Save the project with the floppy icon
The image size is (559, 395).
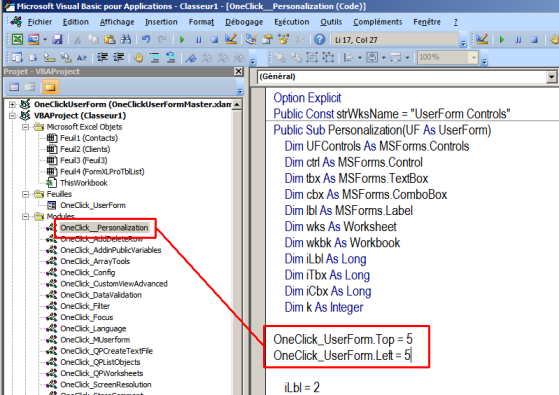coord(57,39)
